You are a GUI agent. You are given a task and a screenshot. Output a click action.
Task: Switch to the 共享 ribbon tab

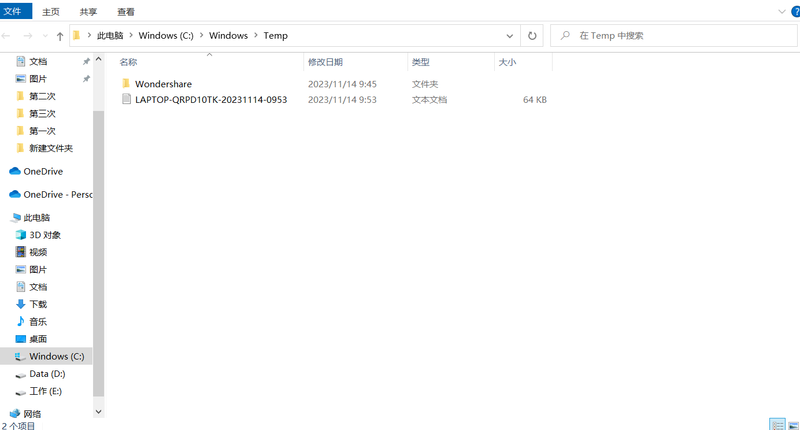88,12
